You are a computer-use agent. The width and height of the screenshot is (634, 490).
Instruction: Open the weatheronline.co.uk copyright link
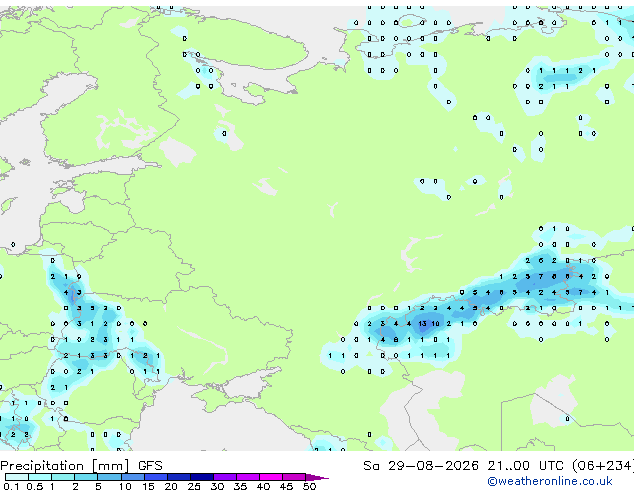[550, 481]
